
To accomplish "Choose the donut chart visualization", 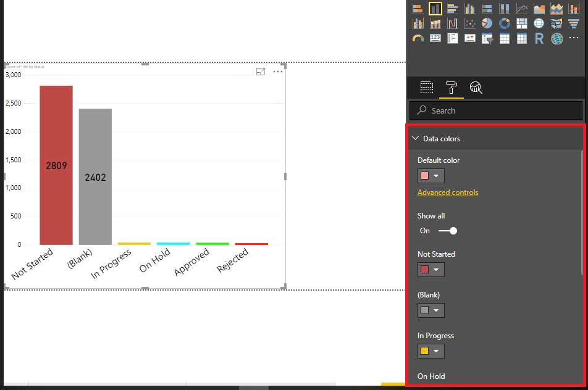I will click(505, 23).
